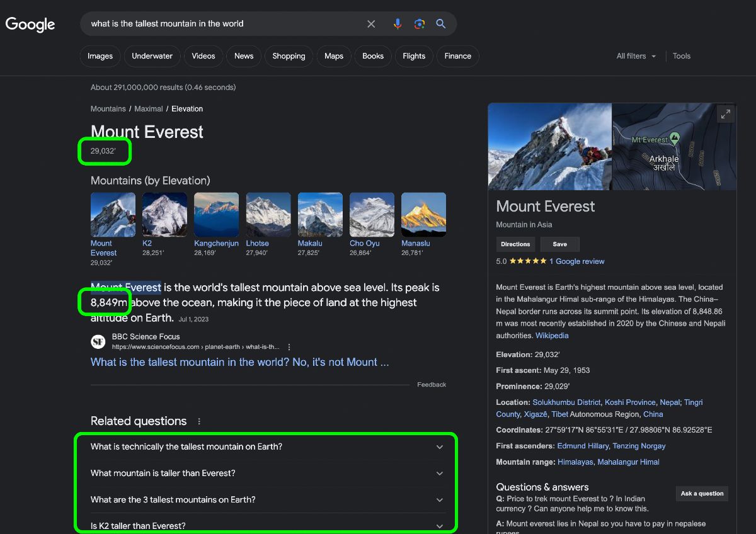Clear the search box with the X icon
This screenshot has width=756, height=534.
[371, 24]
